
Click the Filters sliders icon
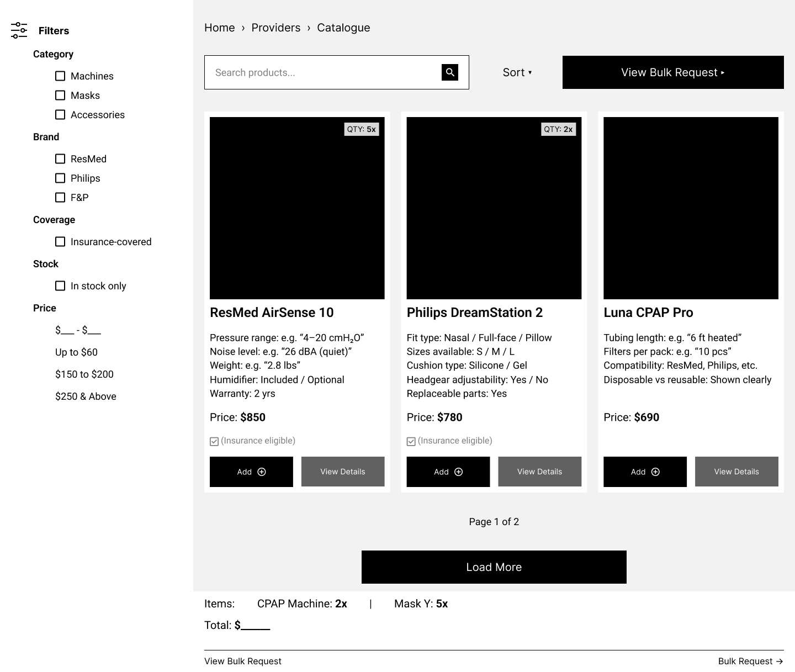(x=19, y=30)
